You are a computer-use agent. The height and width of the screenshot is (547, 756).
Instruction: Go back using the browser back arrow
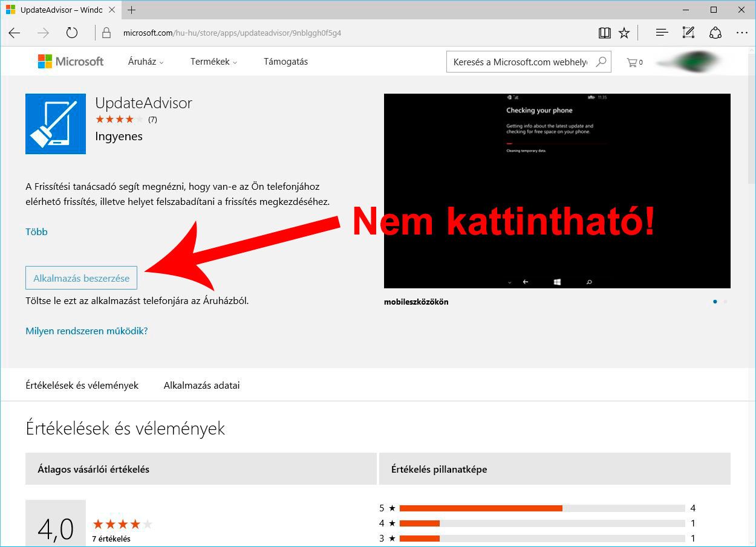click(15, 33)
